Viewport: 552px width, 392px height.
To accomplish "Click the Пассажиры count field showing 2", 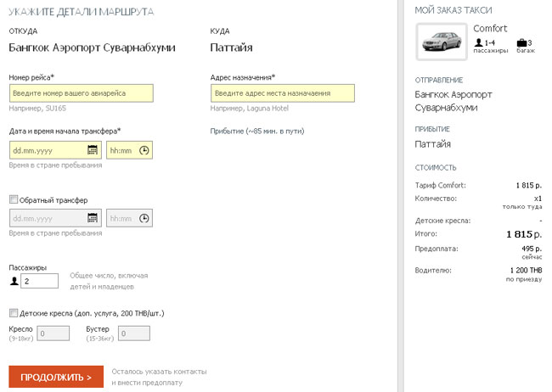I will [39, 281].
